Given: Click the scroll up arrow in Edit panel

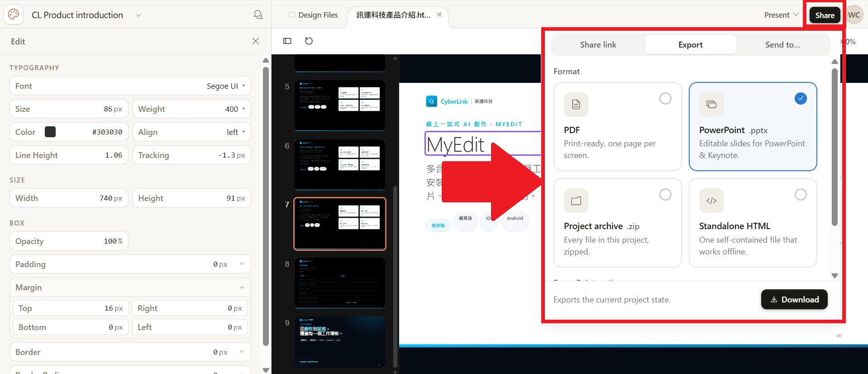Looking at the screenshot, I should pos(266,60).
